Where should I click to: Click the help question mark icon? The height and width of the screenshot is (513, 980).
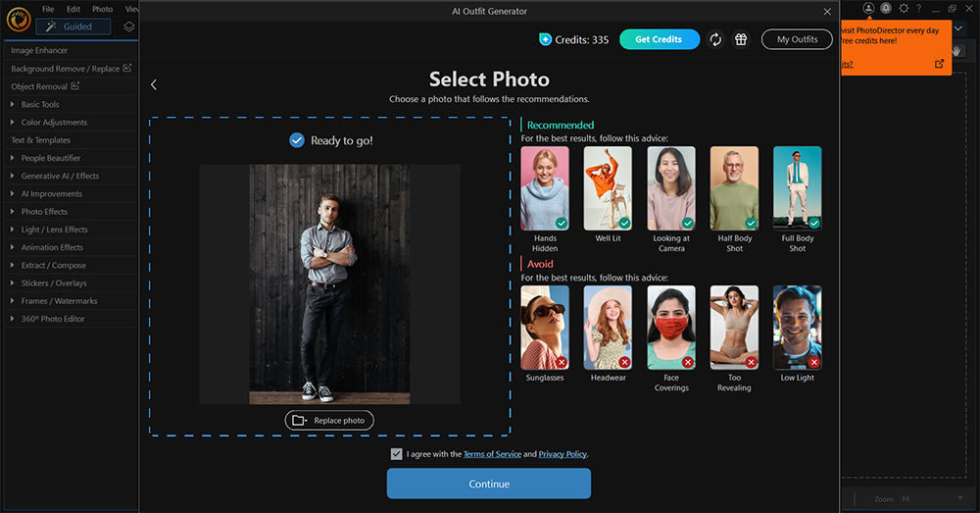tap(919, 8)
